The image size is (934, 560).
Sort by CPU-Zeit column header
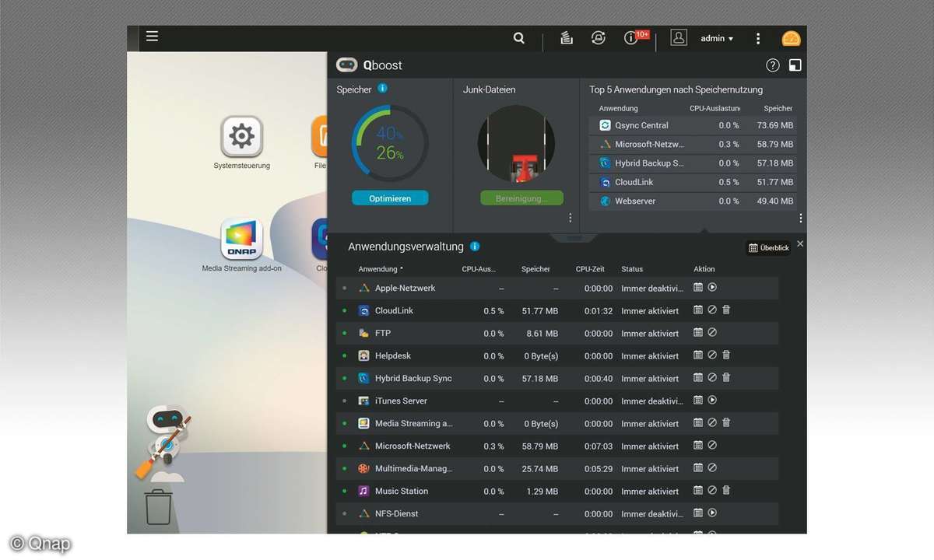point(590,269)
